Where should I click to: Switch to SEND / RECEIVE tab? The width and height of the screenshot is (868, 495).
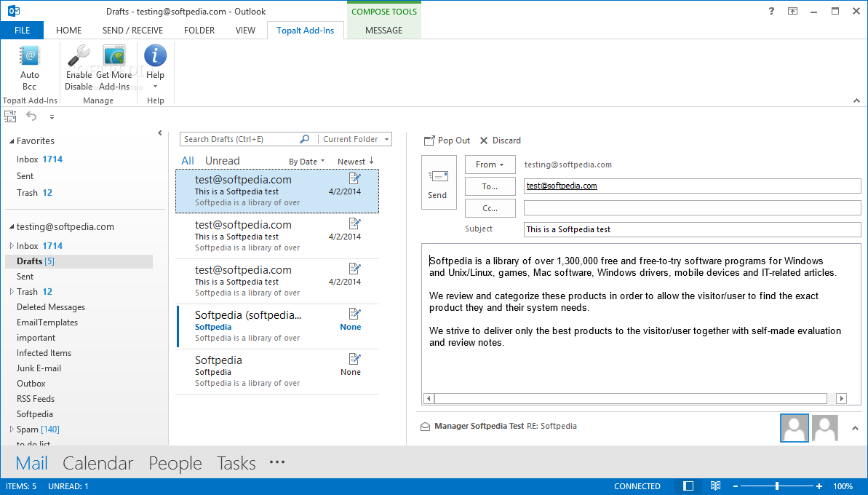132,31
